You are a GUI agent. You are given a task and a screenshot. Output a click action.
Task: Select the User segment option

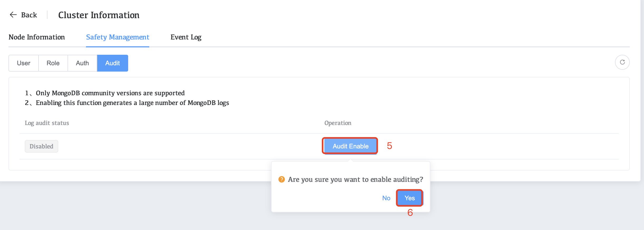pos(23,63)
